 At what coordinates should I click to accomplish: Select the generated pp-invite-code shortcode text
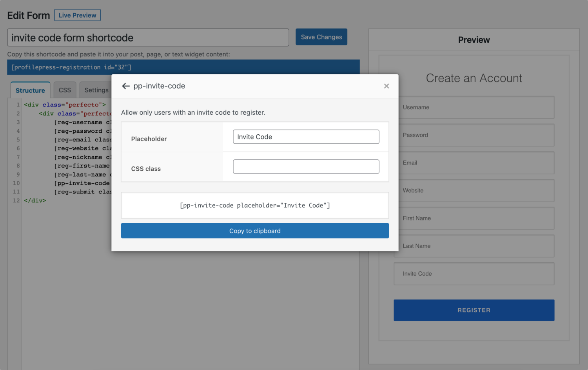(x=255, y=205)
